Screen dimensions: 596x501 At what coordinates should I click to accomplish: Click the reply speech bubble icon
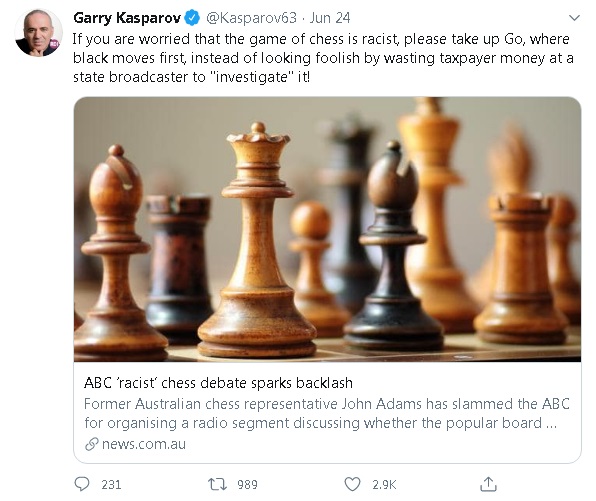82,484
